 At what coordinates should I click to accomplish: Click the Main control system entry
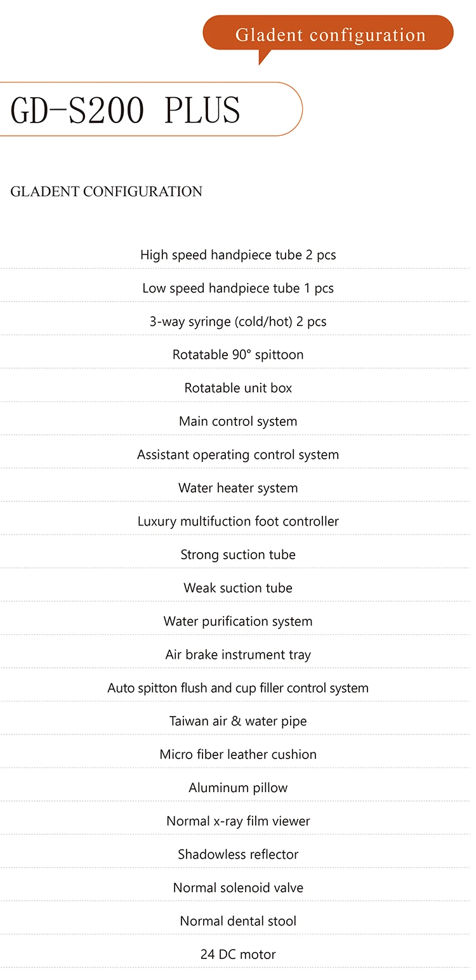[x=238, y=421]
